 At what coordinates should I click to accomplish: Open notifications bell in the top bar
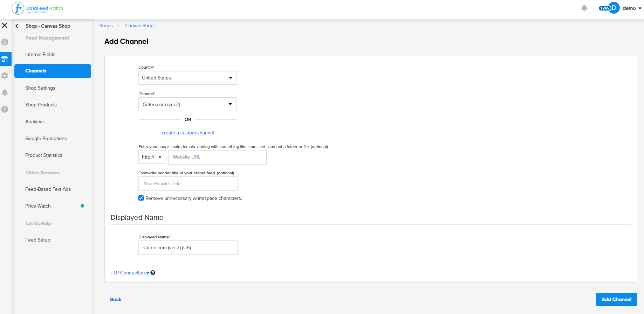[584, 8]
